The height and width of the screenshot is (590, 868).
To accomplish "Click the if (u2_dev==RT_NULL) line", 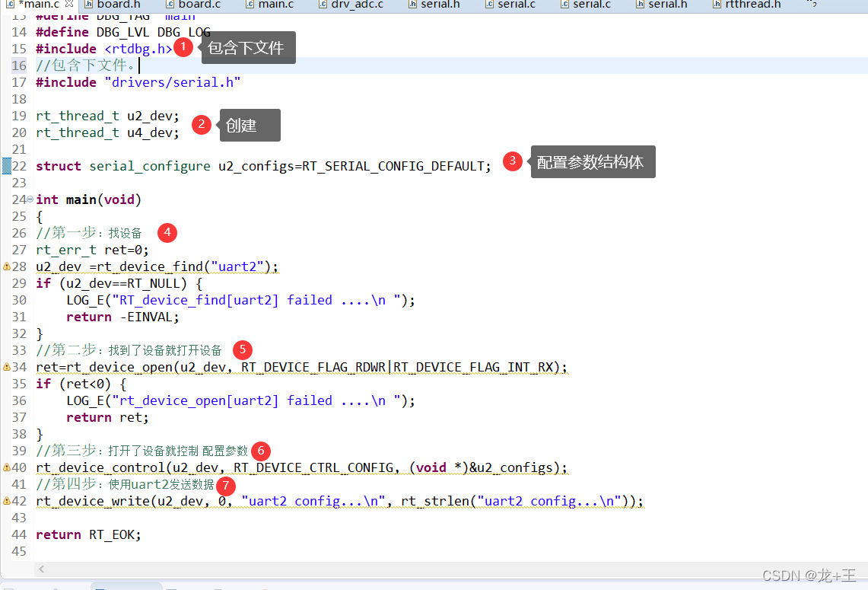I will click(119, 283).
